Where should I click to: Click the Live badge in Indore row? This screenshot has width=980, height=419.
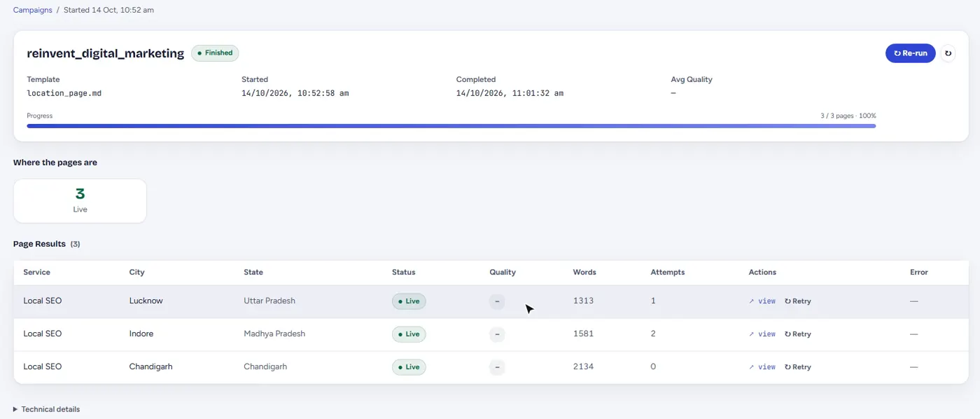[409, 334]
